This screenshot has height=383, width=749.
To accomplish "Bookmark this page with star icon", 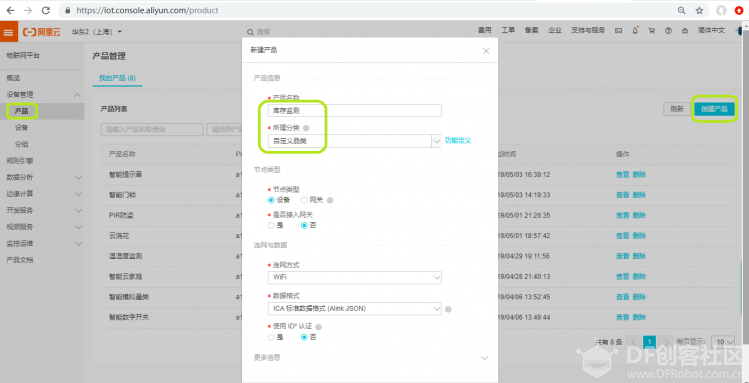I will (x=699, y=10).
